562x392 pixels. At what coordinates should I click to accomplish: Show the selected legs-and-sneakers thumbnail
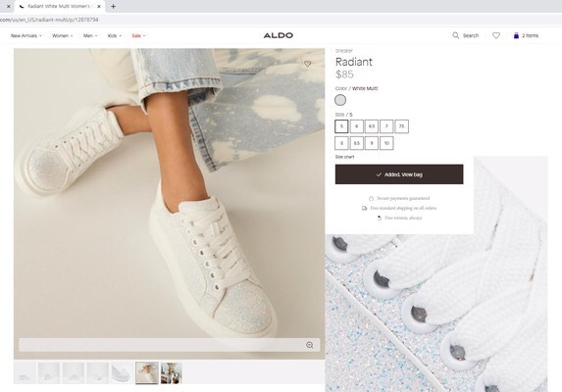pyautogui.click(x=147, y=373)
